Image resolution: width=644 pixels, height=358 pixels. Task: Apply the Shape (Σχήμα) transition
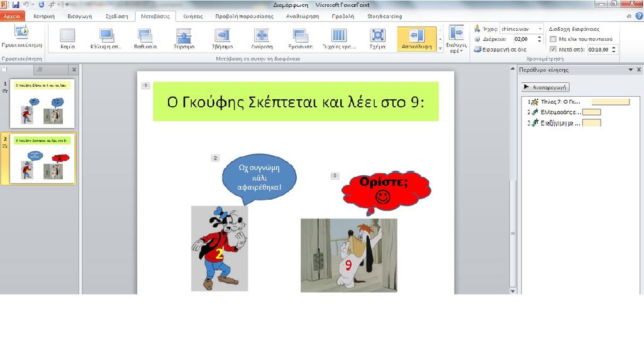point(377,38)
